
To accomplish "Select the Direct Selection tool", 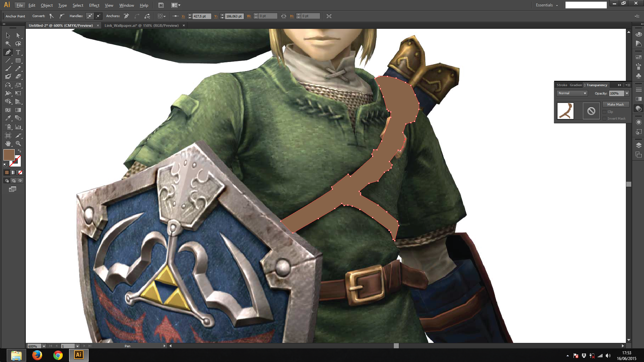I will tap(18, 36).
